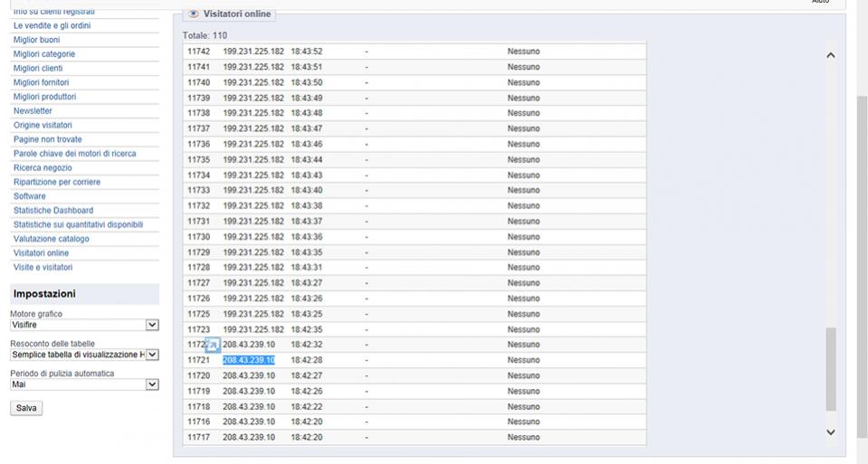868x464 pixels.
Task: Go to Visitatori online in the sidebar
Action: click(41, 253)
